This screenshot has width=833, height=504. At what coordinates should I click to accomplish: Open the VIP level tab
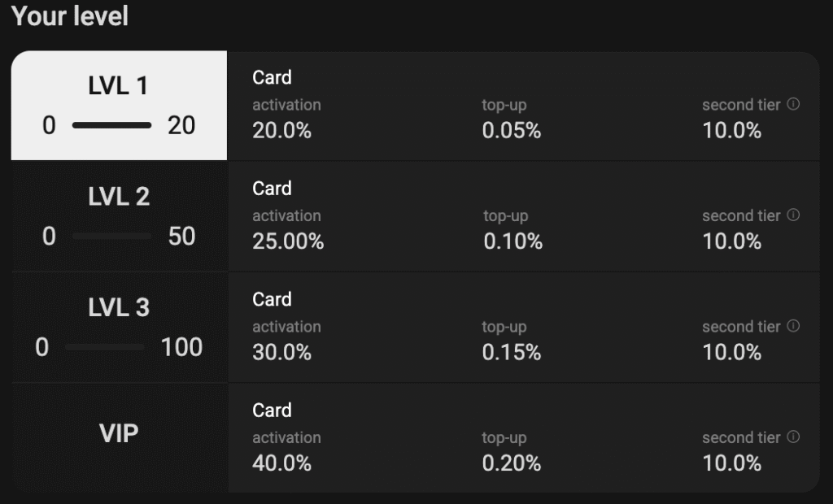click(x=119, y=438)
